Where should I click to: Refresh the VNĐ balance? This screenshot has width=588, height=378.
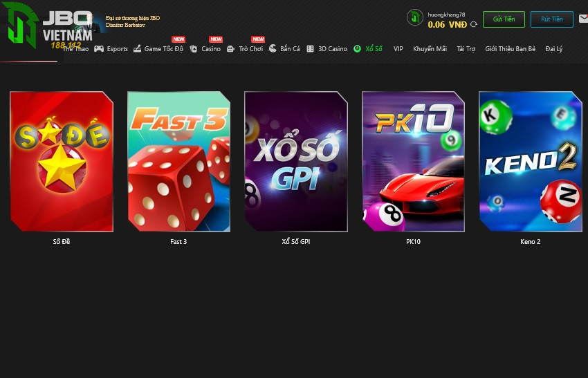[474, 24]
